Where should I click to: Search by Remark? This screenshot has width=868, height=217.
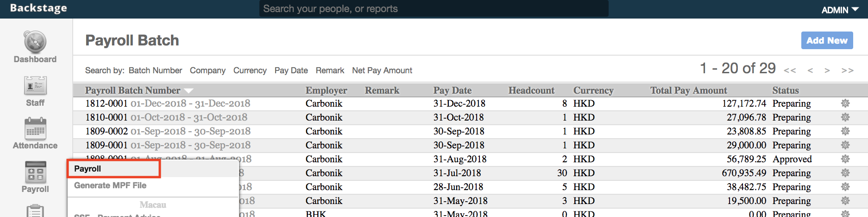click(x=330, y=70)
